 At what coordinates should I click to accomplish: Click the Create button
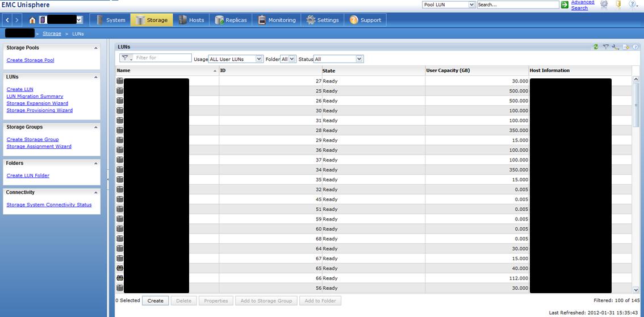pos(156,301)
